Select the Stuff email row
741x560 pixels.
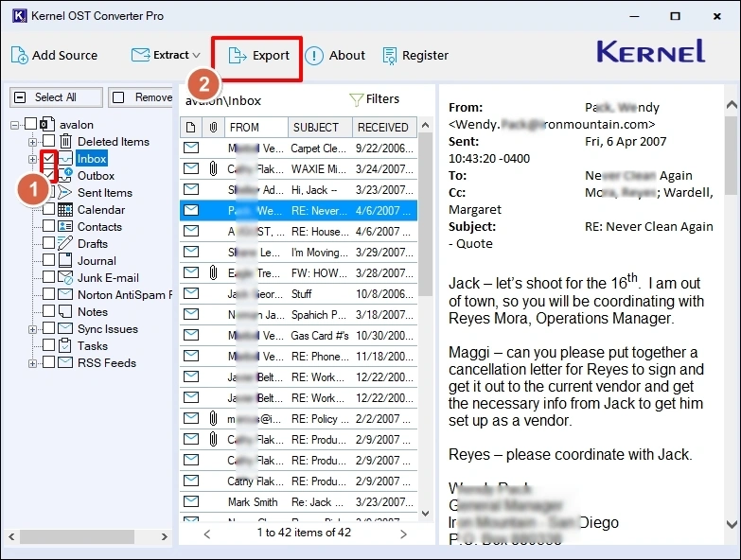pyautogui.click(x=298, y=293)
